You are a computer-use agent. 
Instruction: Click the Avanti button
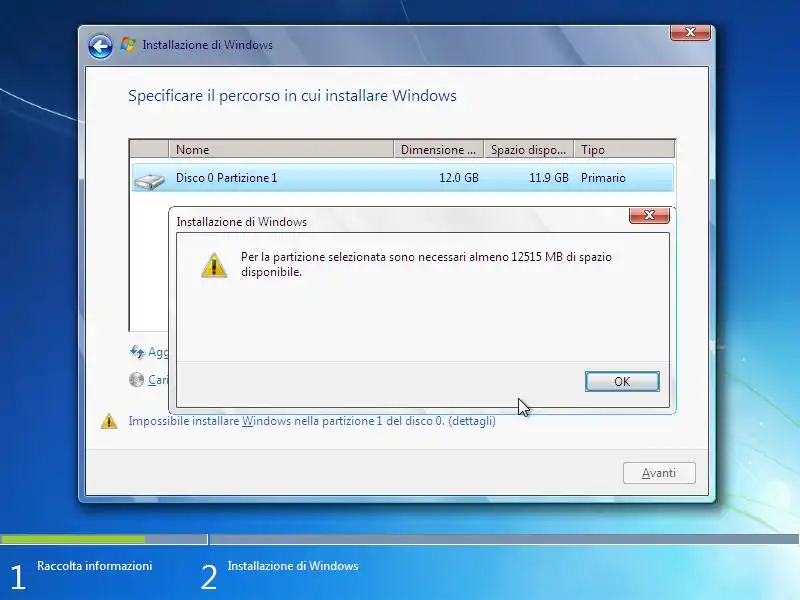(x=659, y=473)
